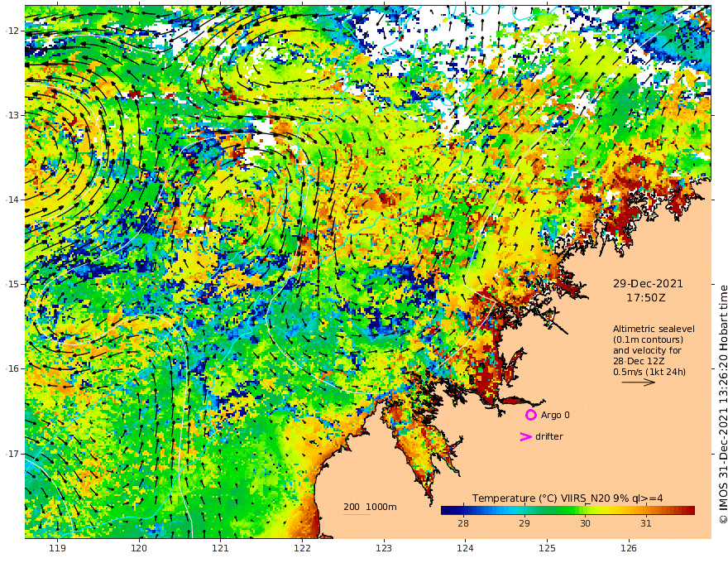This screenshot has height=563, width=728.
Task: Click longitude axis label 124
Action: (x=465, y=548)
